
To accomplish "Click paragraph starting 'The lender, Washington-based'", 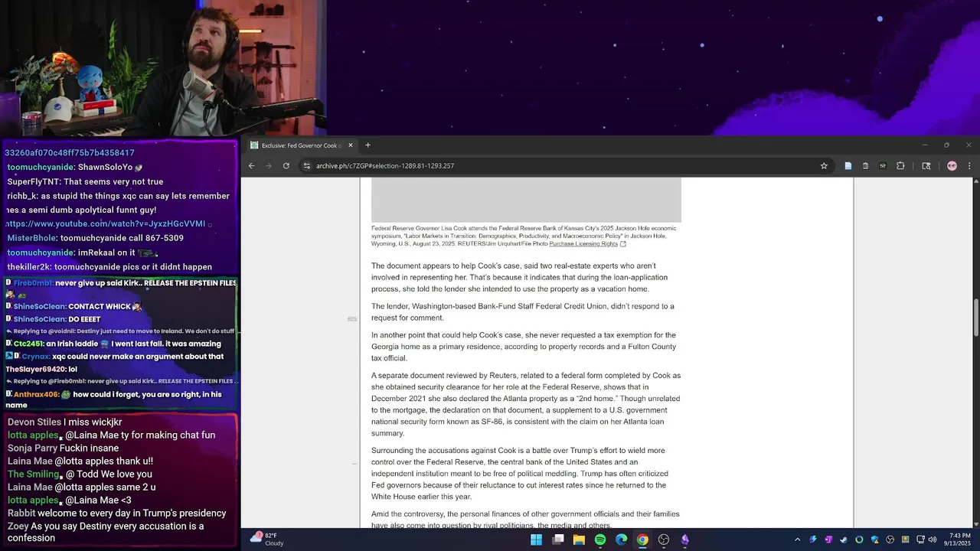I will (523, 312).
